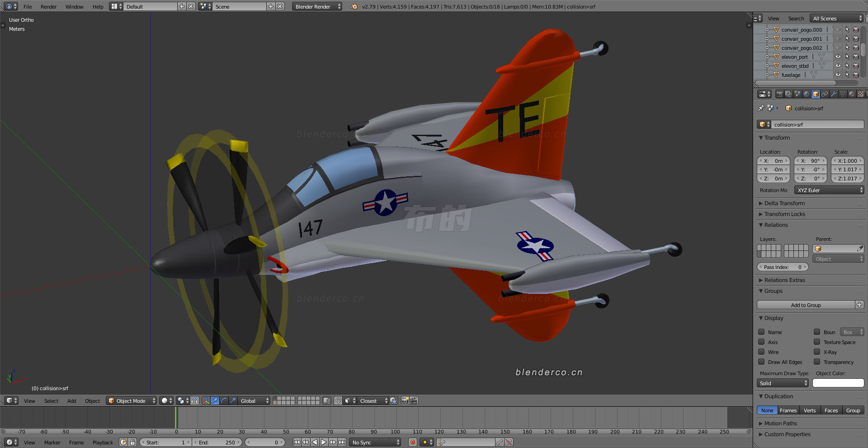Screen dimensions: 868x448
Task: Click the Add to Group button
Action: 806,305
